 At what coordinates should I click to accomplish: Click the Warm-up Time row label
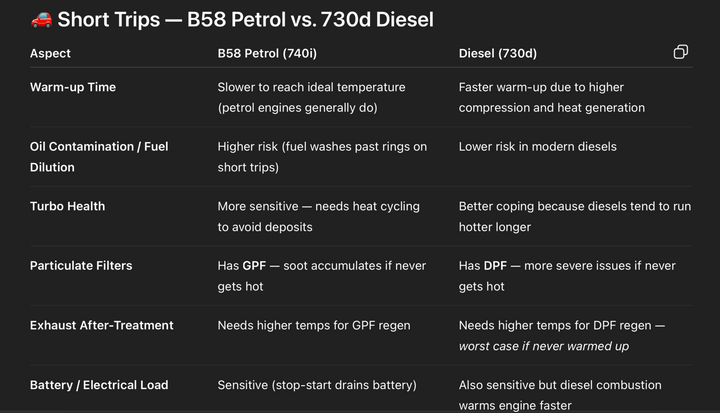tap(73, 87)
